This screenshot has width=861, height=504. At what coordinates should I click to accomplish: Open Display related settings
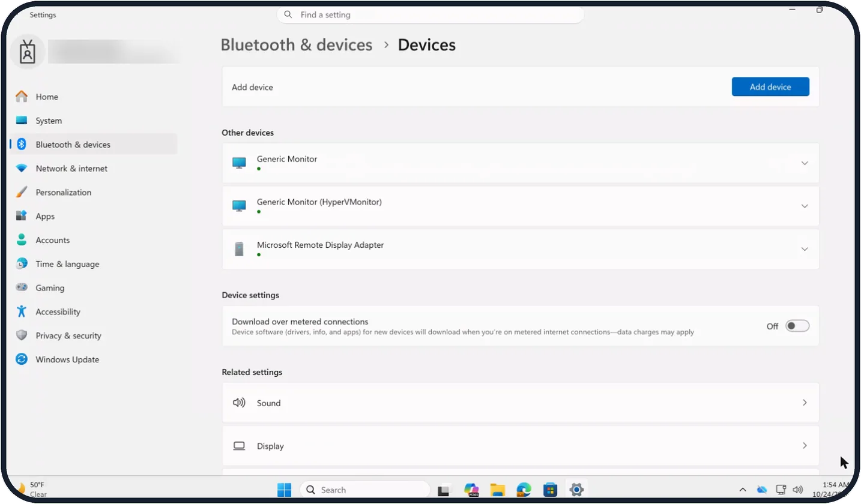pos(521,446)
